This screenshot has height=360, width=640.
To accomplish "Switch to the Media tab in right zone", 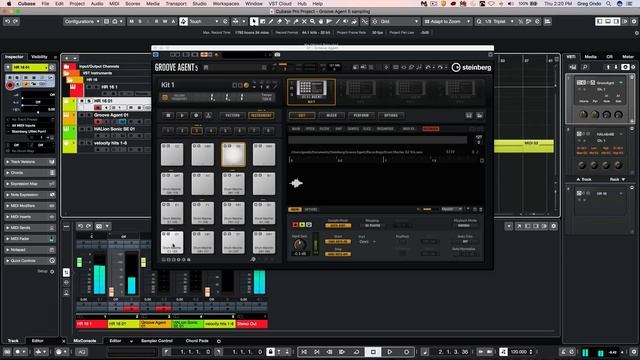I will pyautogui.click(x=591, y=57).
